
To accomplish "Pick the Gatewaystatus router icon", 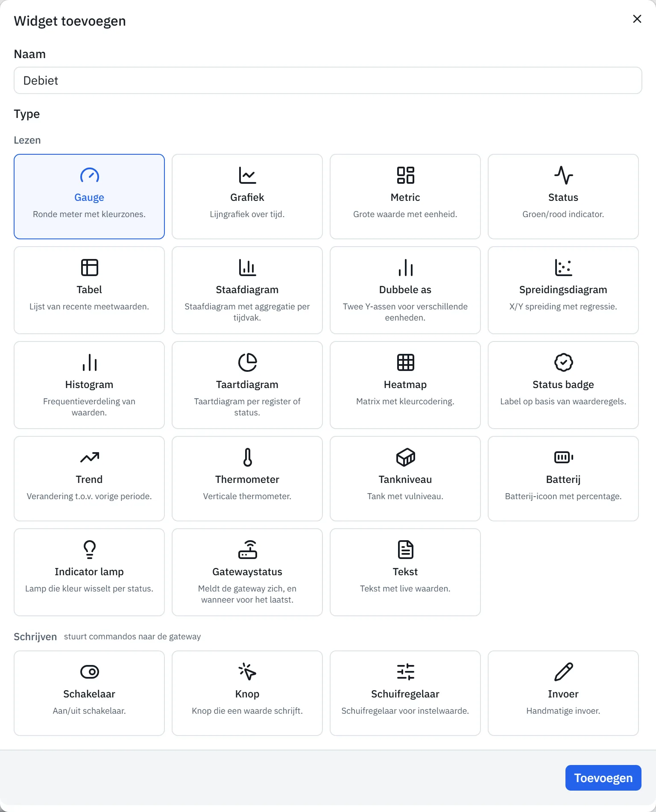I will 247,550.
